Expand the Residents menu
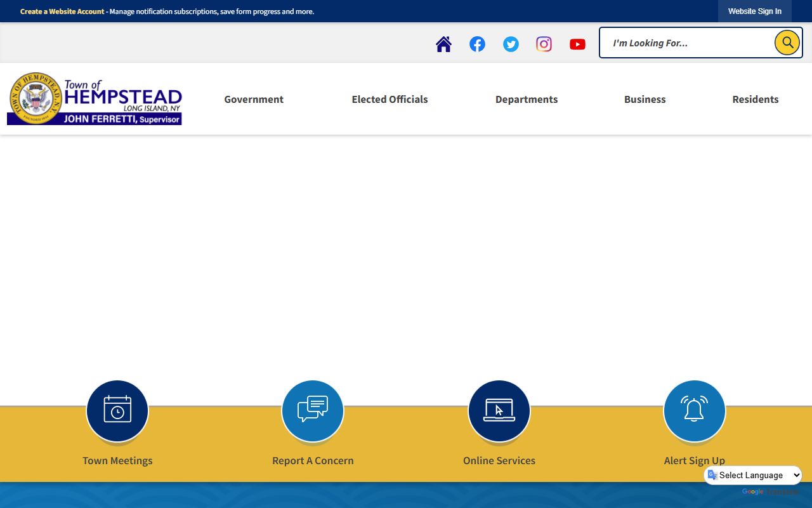 click(x=755, y=99)
